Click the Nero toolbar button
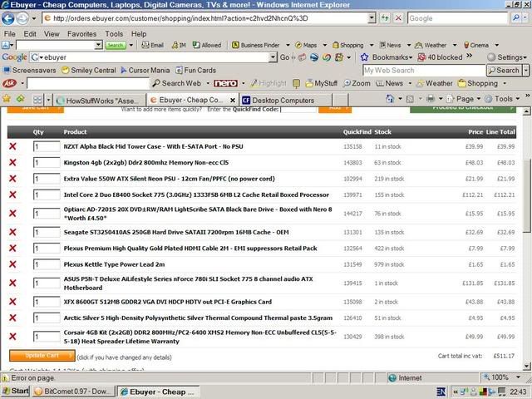Screen dimensions: 532x399 point(225,83)
